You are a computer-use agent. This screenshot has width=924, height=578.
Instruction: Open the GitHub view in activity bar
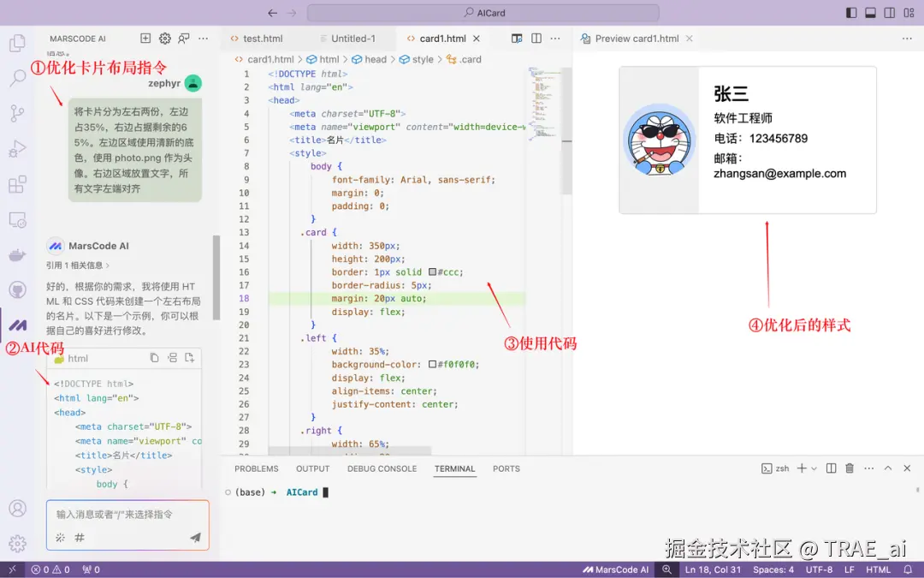tap(18, 289)
